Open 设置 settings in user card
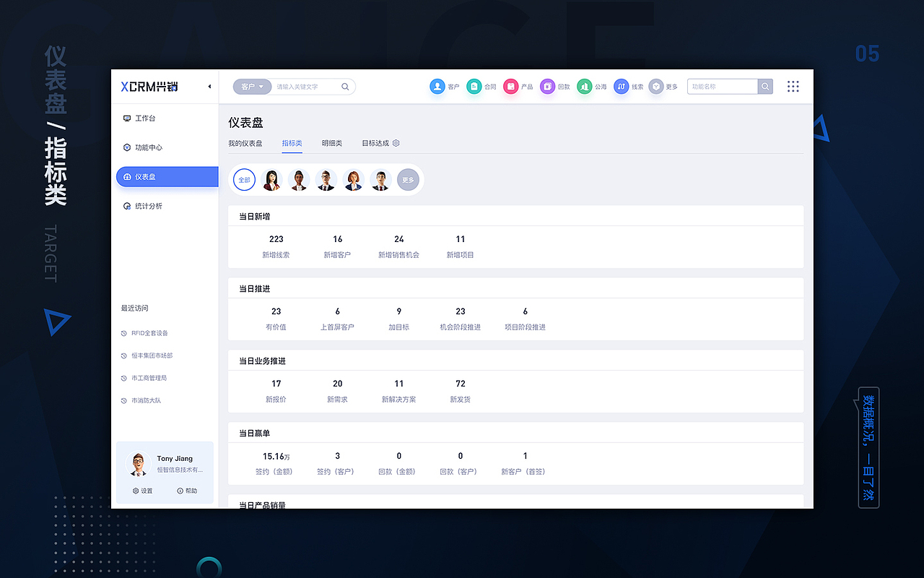 tap(142, 491)
